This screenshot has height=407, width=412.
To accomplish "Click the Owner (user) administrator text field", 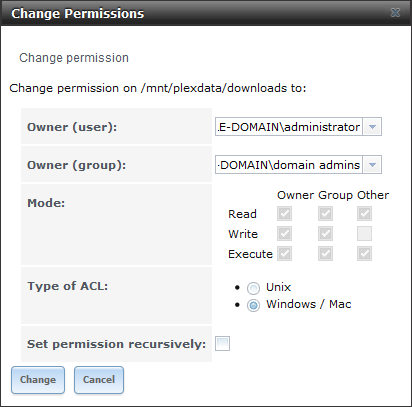I will (x=289, y=127).
